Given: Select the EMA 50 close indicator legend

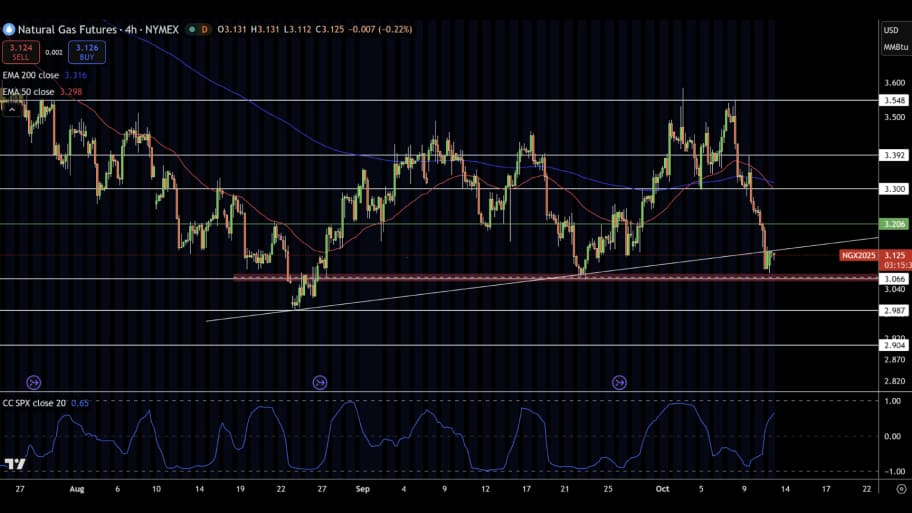Looking at the screenshot, I should [x=28, y=92].
